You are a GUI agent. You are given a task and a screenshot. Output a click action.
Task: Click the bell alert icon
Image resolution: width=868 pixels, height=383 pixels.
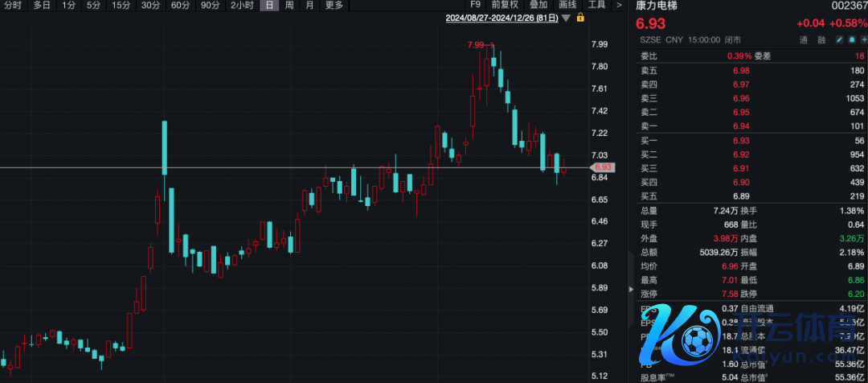(x=851, y=39)
